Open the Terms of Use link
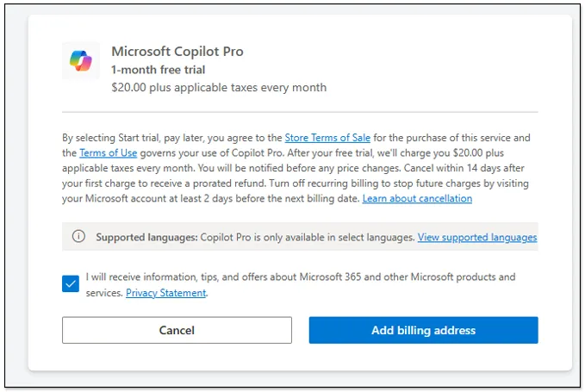The height and width of the screenshot is (392, 585). (109, 152)
